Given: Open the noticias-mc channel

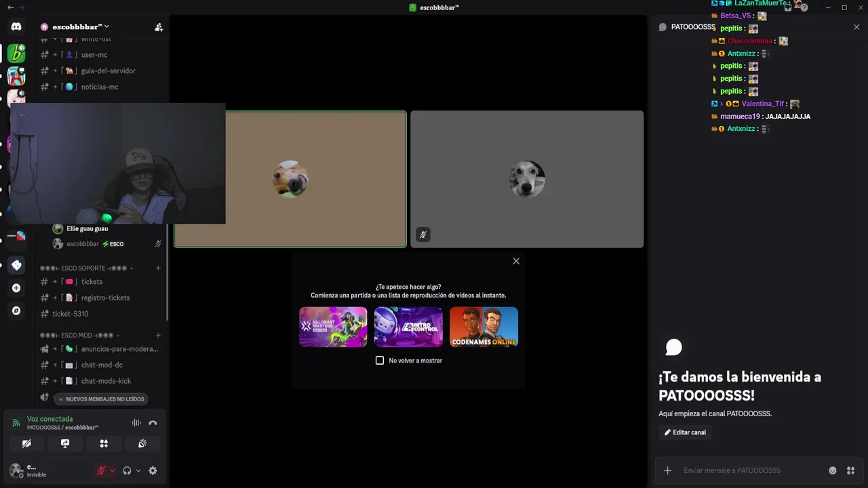Looking at the screenshot, I should click(x=100, y=87).
